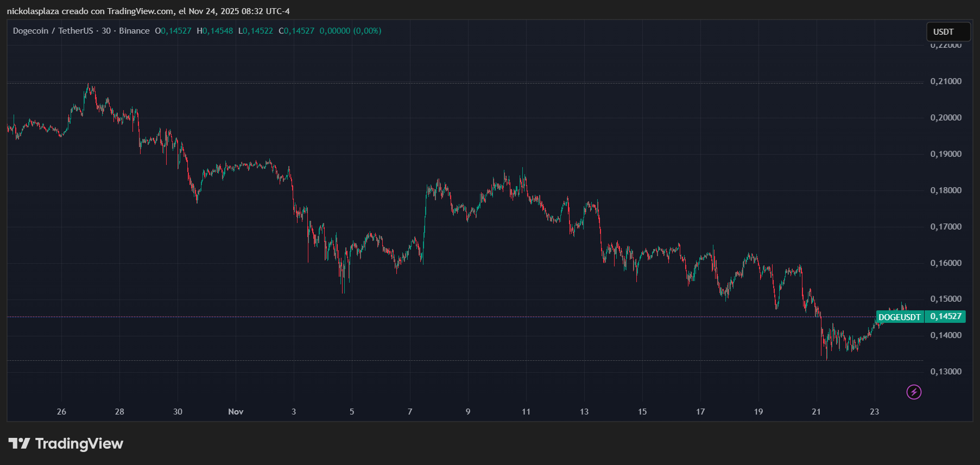The height and width of the screenshot is (465, 980).
Task: Click the Low value L0,14522 in legend
Action: 256,31
